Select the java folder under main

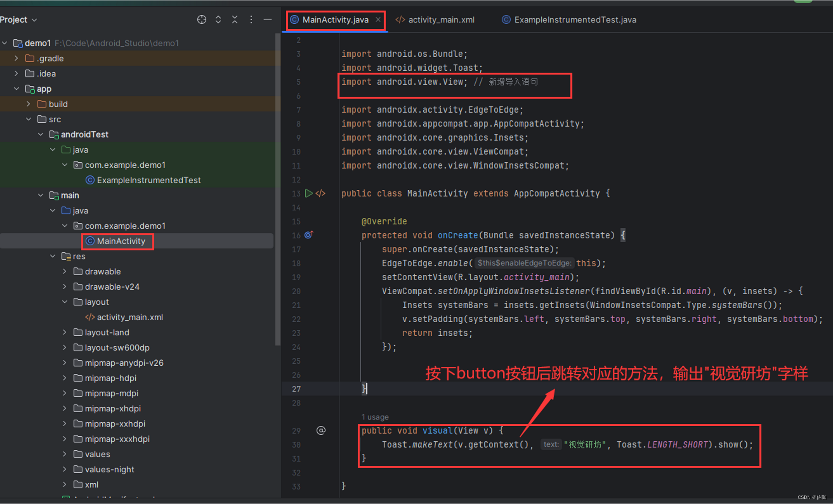(x=75, y=211)
